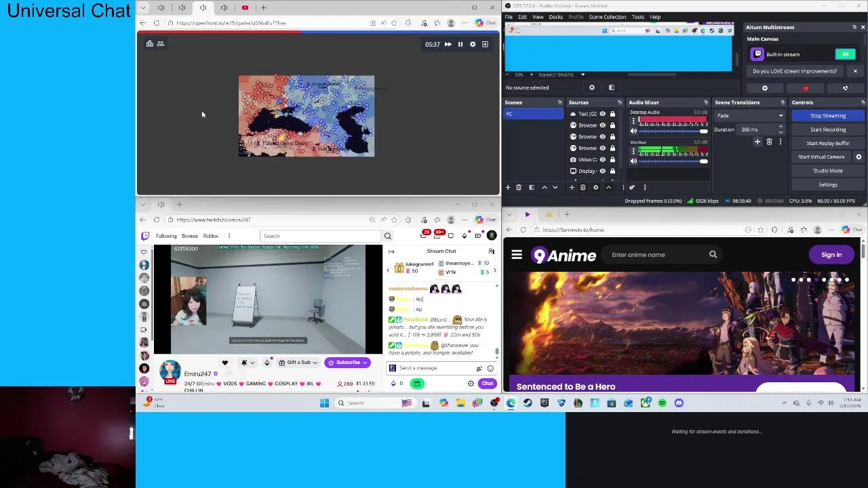Click the heart icon in Aitum Multistream
The width and height of the screenshot is (868, 488).
(805, 89)
